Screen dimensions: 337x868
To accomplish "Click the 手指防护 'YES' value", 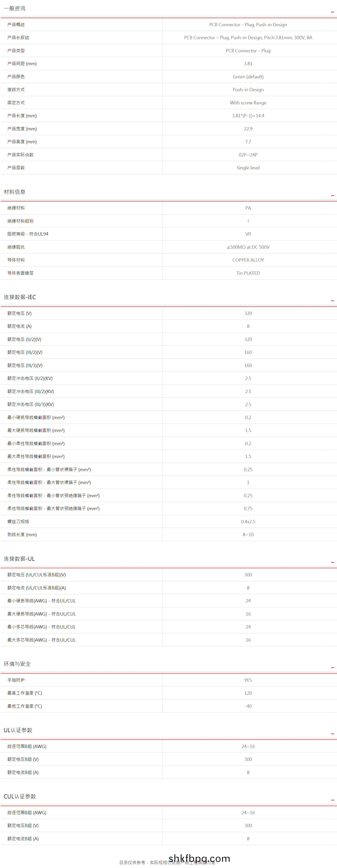I will (x=248, y=680).
